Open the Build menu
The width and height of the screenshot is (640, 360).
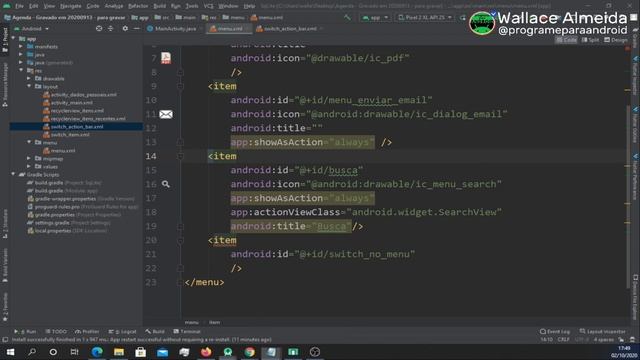click(160, 6)
